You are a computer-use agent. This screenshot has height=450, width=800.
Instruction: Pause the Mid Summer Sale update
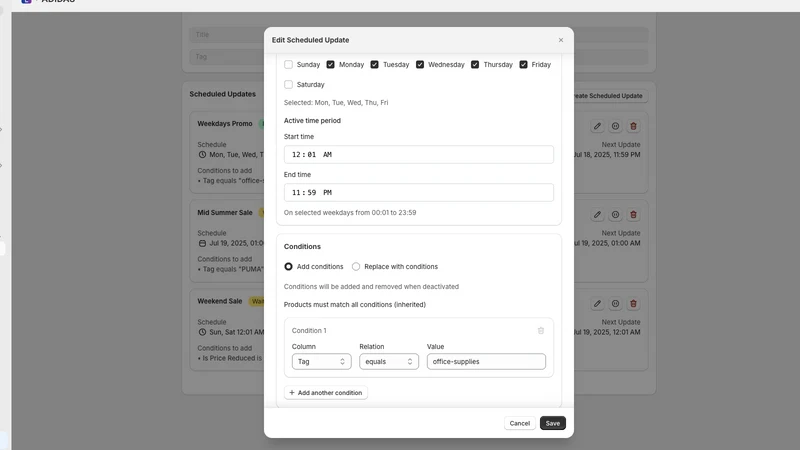pos(615,215)
